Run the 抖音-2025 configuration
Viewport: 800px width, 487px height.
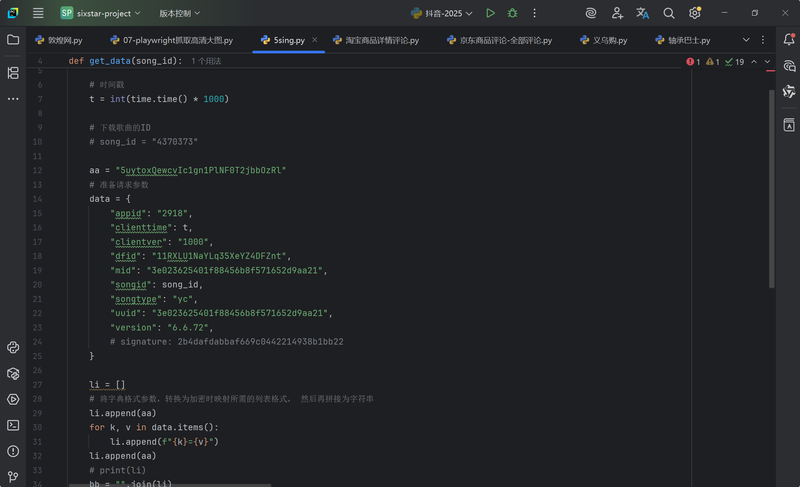coord(490,13)
